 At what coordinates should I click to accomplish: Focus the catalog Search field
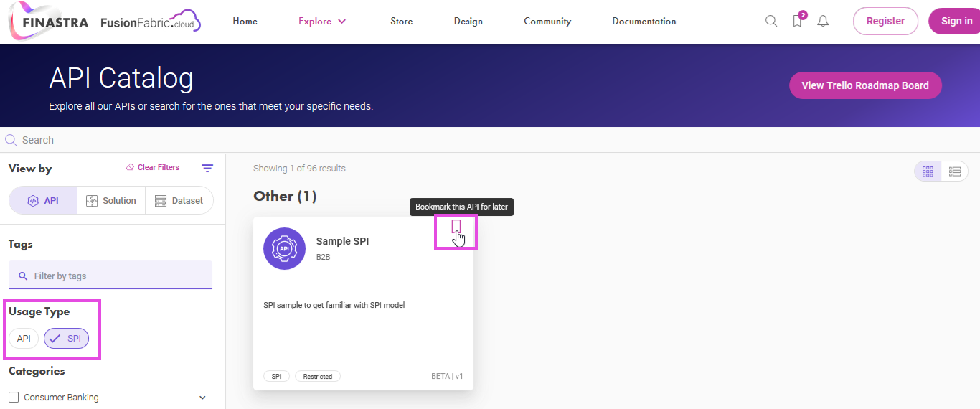pyautogui.click(x=490, y=140)
